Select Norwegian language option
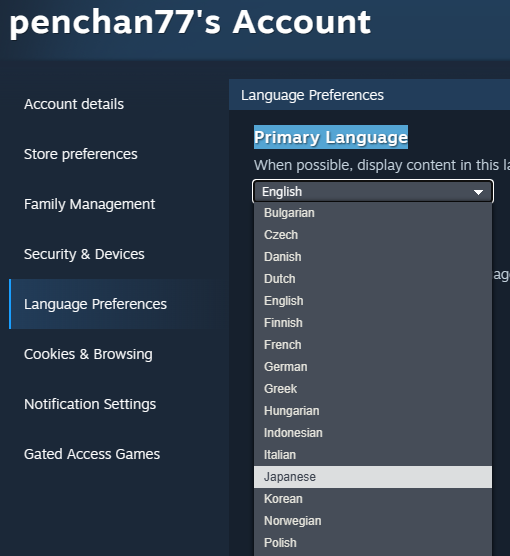 [373, 521]
